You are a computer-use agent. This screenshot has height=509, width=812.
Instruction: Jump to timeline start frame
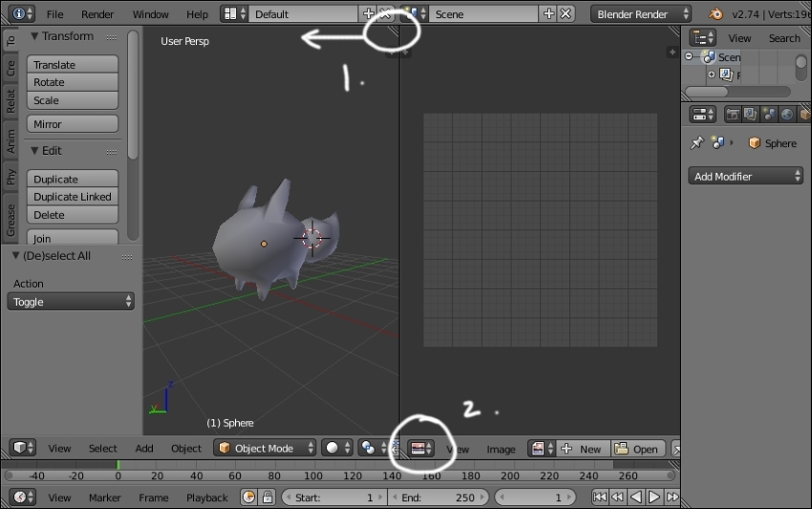coord(599,498)
